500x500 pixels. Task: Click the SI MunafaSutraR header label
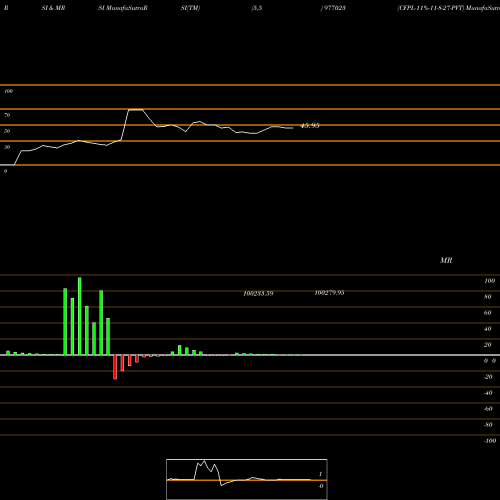tap(123, 8)
